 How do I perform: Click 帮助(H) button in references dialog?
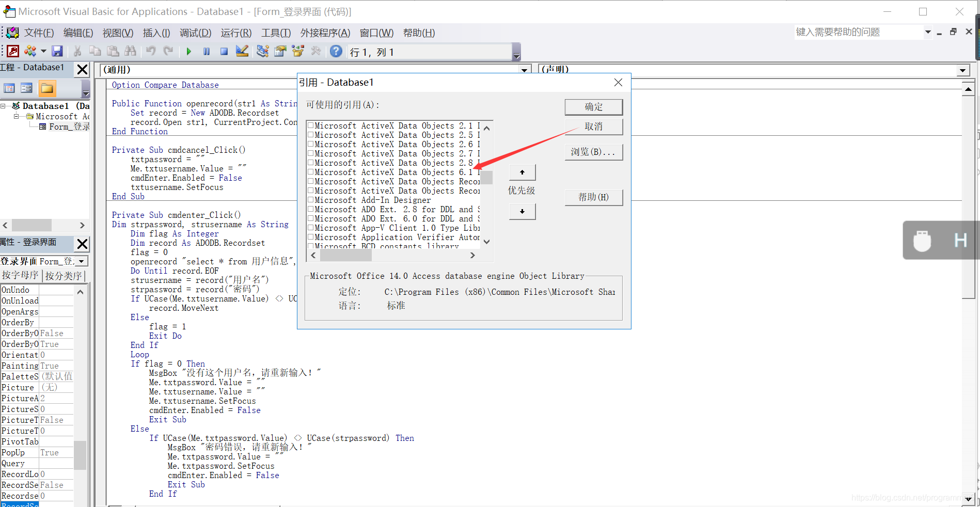pyautogui.click(x=594, y=197)
